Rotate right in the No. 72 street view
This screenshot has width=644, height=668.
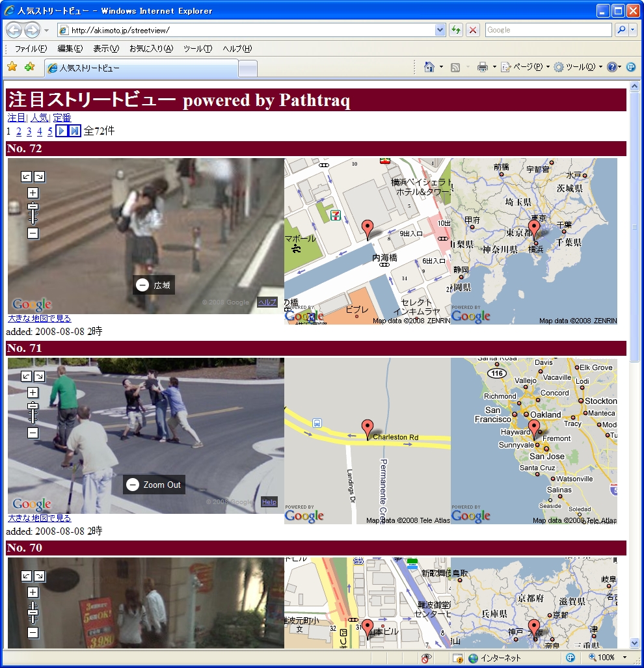pos(39,176)
